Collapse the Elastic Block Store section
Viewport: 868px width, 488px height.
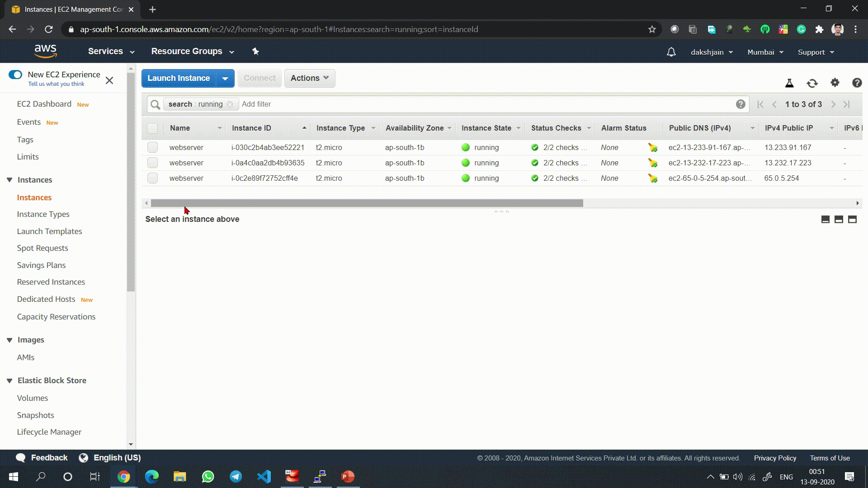click(9, 380)
